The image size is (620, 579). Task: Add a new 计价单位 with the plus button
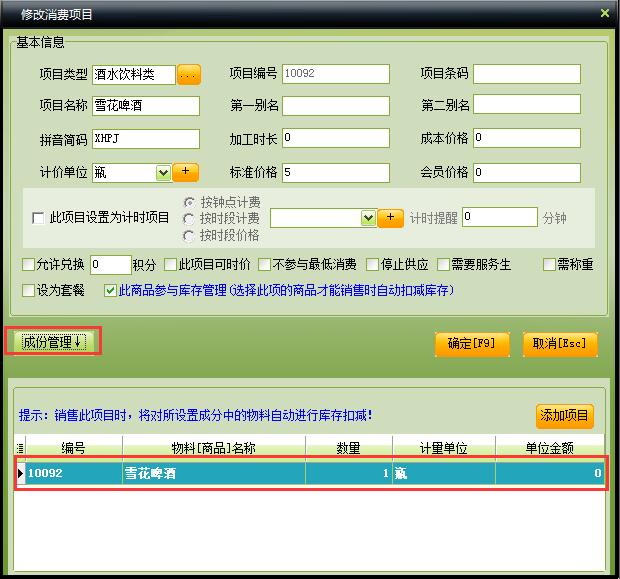pyautogui.click(x=186, y=172)
